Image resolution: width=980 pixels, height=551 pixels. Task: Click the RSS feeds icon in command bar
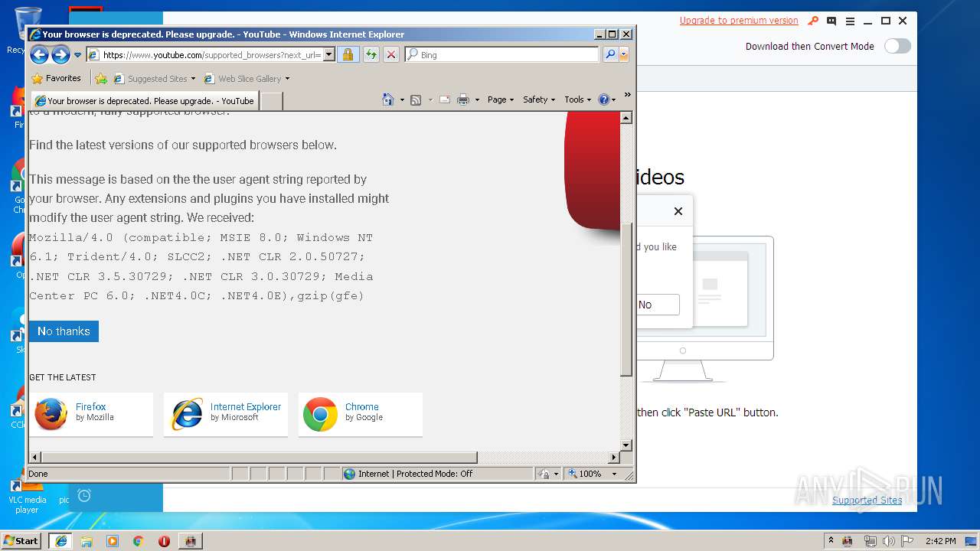416,99
